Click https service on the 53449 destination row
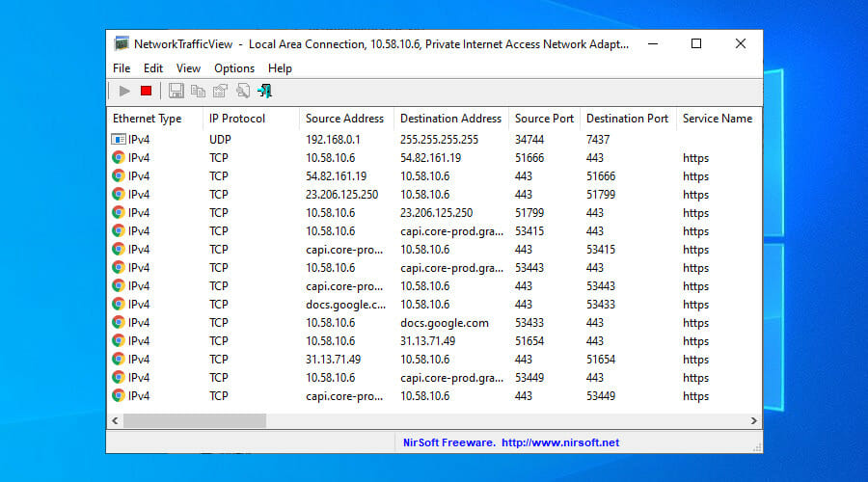Viewport: 868px width, 482px height. (x=695, y=396)
